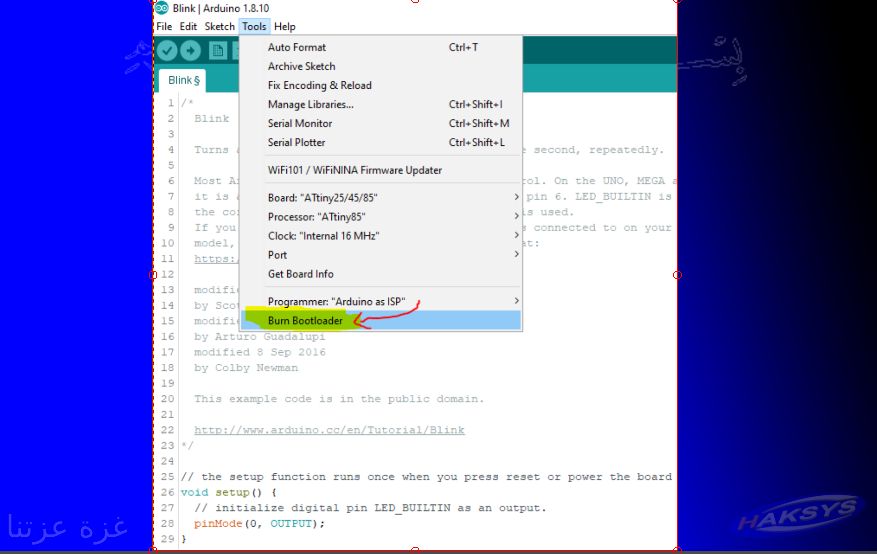Viewport: 877px width, 554px height.
Task: Click the Arduino logo in the title bar
Action: pos(162,8)
